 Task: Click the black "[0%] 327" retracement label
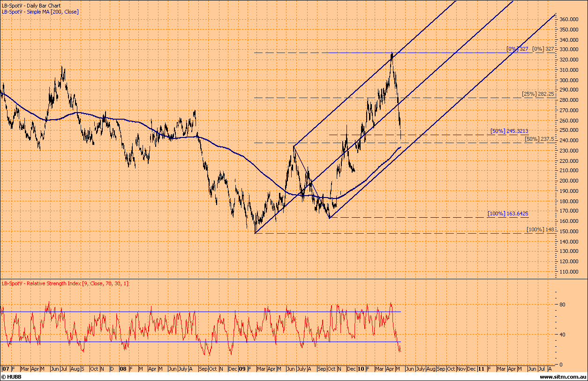point(544,49)
